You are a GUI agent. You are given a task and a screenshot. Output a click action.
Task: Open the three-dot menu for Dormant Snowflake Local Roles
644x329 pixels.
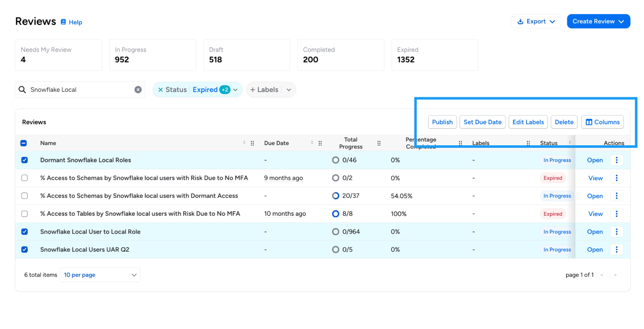tap(616, 160)
